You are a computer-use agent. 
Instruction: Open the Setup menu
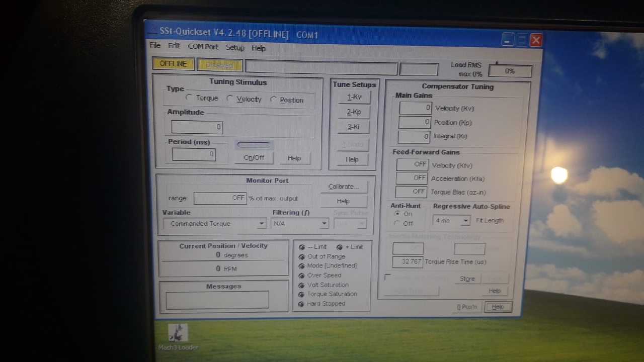235,47
